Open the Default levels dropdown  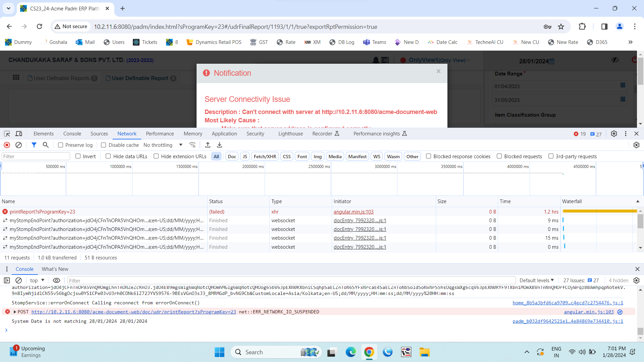click(x=537, y=281)
